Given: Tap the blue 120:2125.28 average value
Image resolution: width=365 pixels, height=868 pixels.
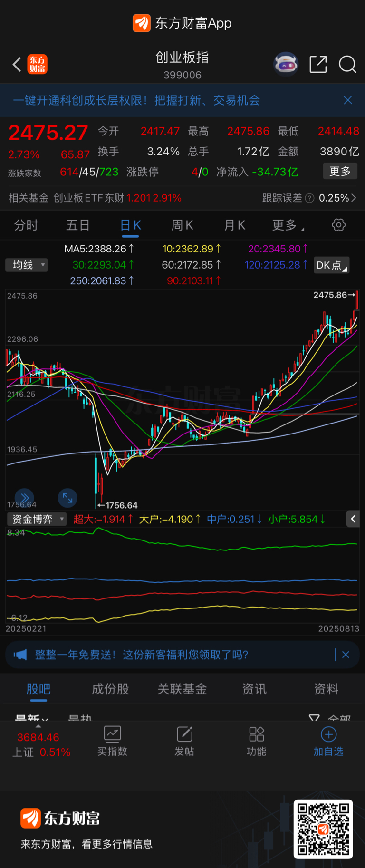Looking at the screenshot, I should pos(276,265).
